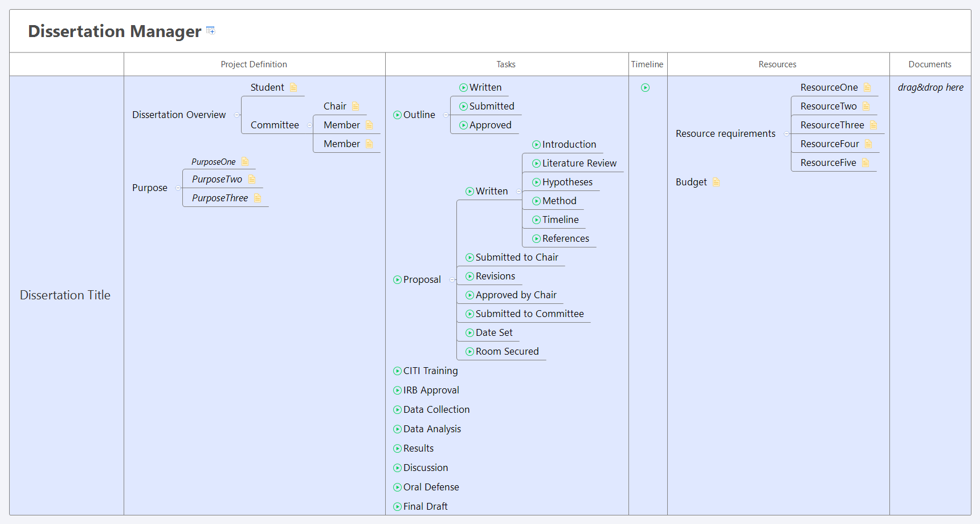Screen dimensions: 980x524
Task: Click the add-table icon beside Dissertation Manager title
Action: click(x=210, y=30)
